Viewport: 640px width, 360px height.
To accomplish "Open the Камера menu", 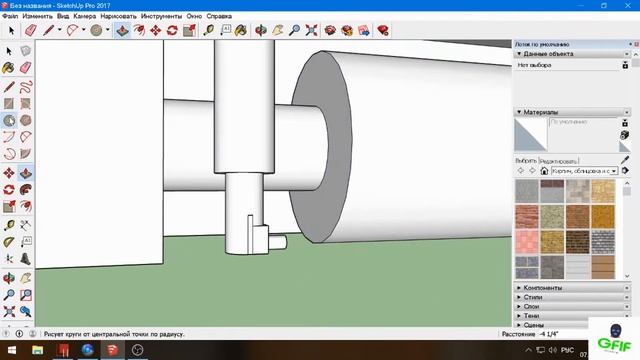I will click(84, 16).
